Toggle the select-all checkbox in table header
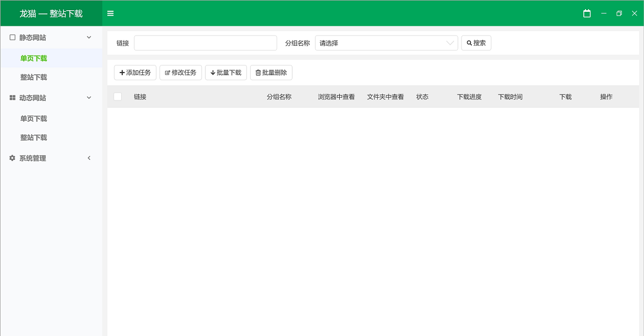 pos(118,97)
